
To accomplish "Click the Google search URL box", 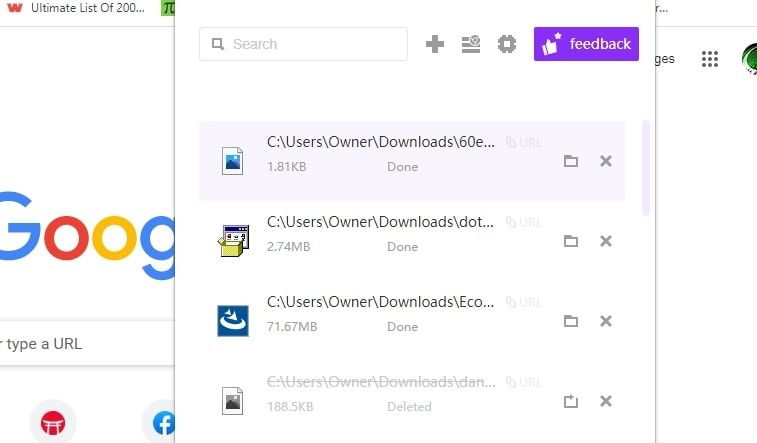I will coord(87,344).
